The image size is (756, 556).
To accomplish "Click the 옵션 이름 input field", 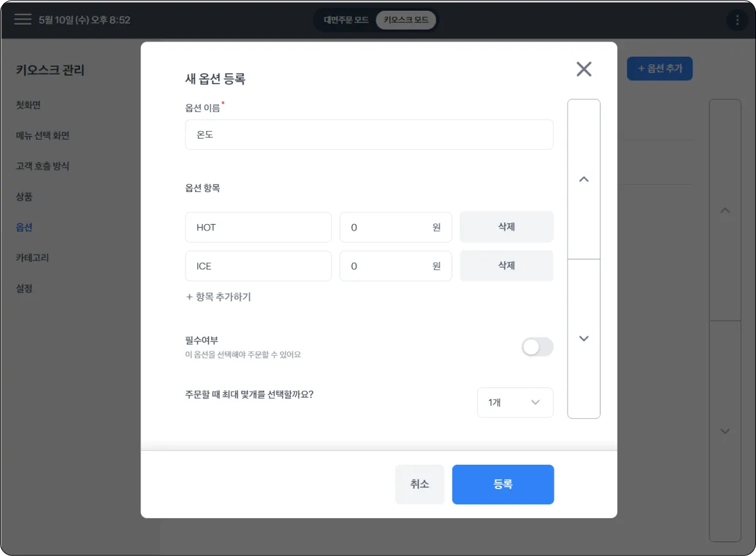I will click(369, 135).
